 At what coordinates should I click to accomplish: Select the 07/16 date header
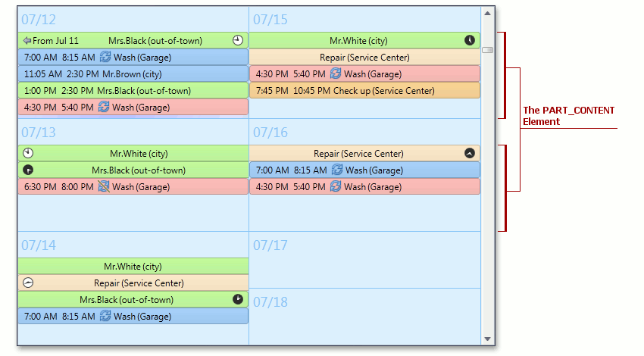[x=270, y=133]
